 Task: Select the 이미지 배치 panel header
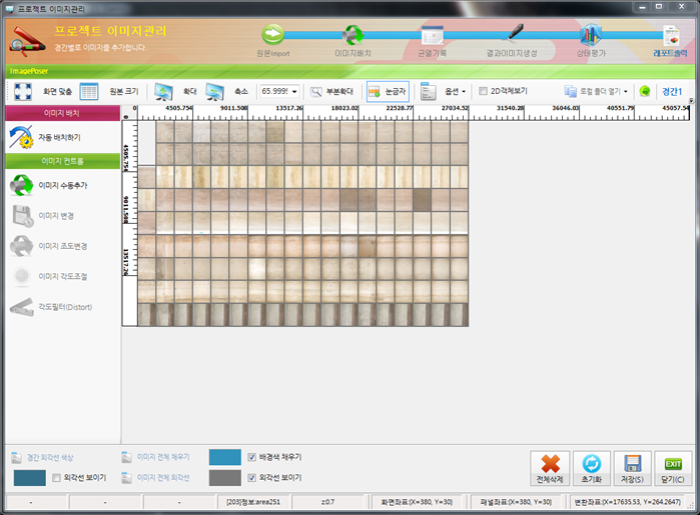pos(62,113)
